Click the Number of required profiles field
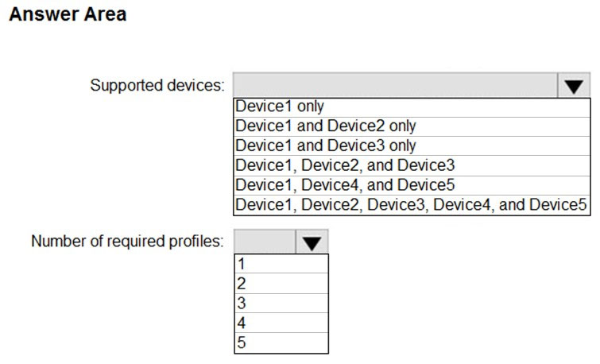The image size is (600, 364). (x=265, y=242)
